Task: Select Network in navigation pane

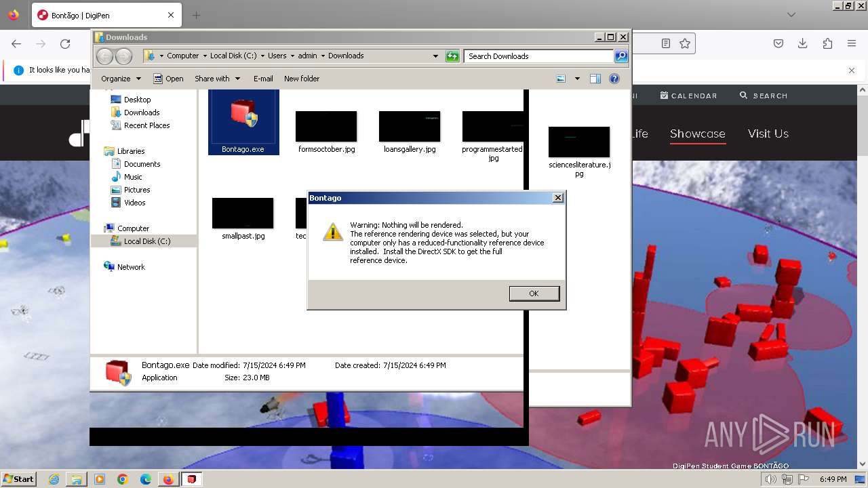Action: point(131,267)
